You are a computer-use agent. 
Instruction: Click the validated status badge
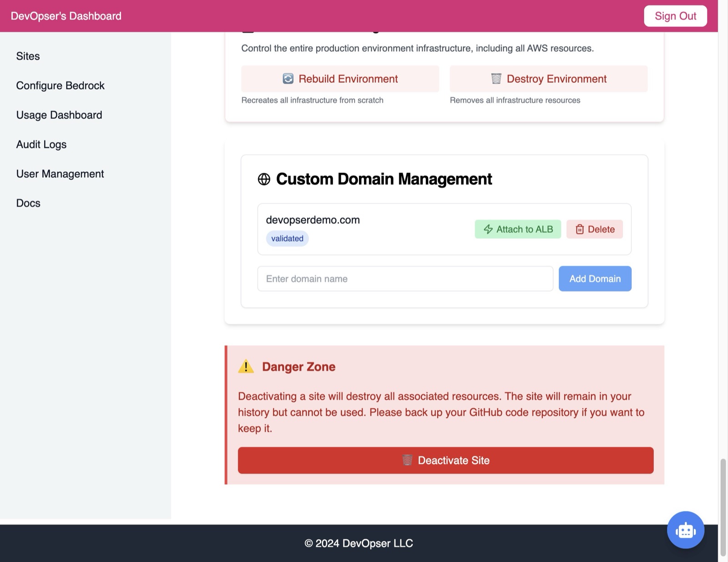click(x=287, y=238)
